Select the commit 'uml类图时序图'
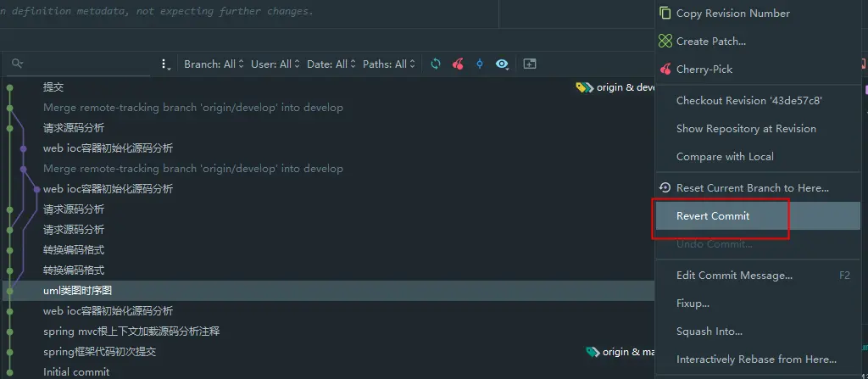Viewport: 868px width, 379px height. coord(329,291)
